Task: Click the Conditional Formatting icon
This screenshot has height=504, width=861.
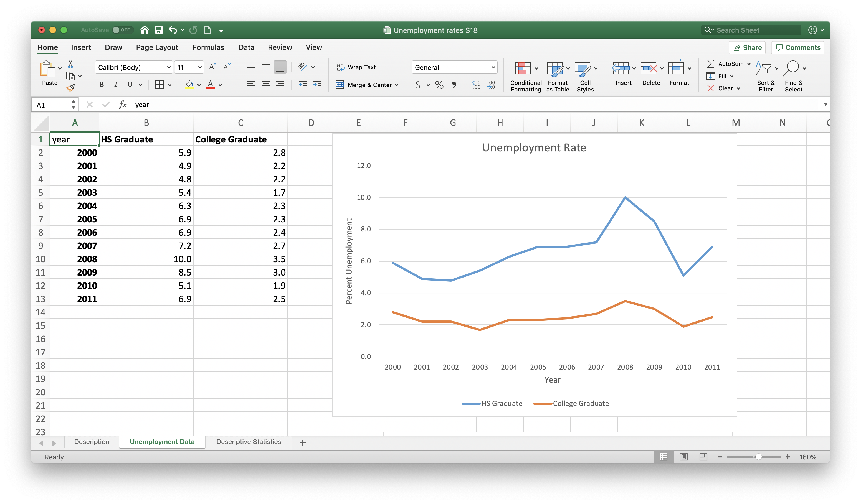Action: (523, 69)
